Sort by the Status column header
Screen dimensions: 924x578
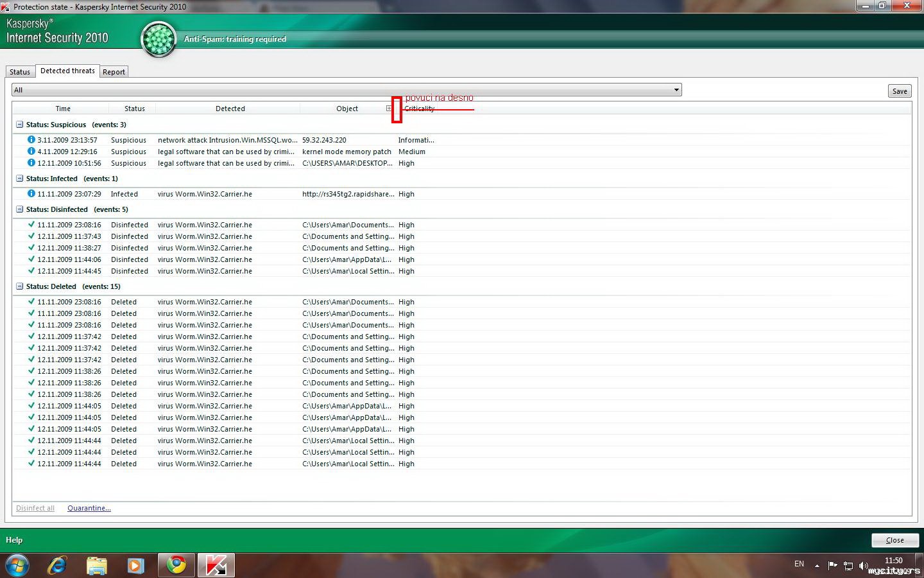135,109
